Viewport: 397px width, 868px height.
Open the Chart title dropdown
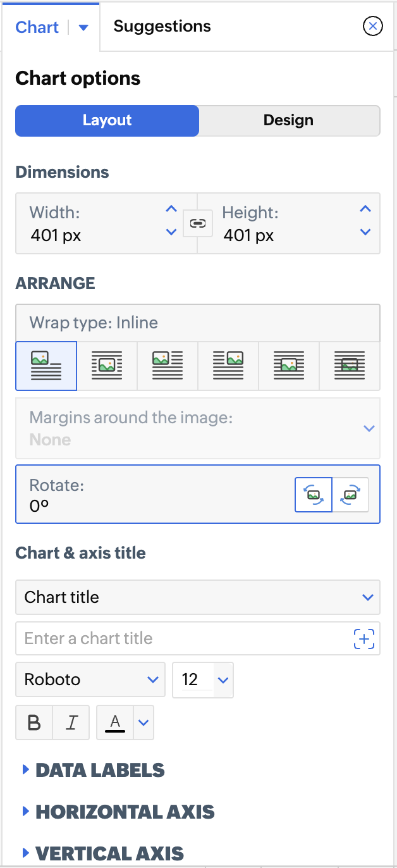[197, 597]
